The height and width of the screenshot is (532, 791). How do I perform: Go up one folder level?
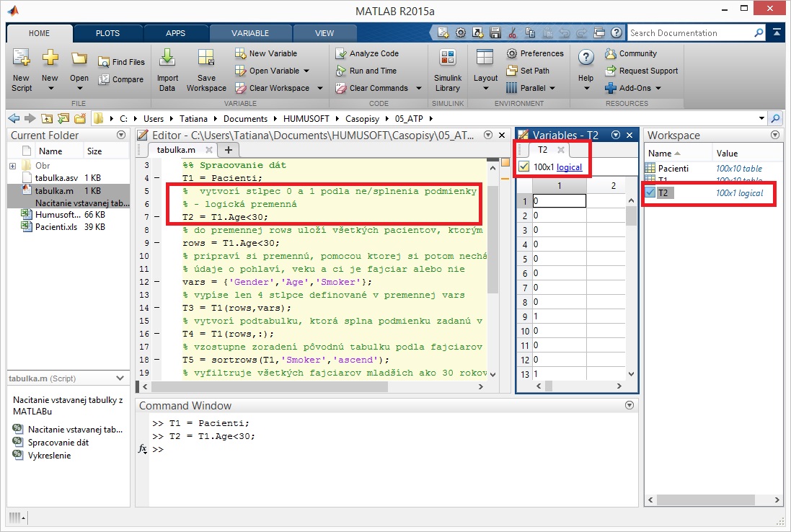[47, 118]
